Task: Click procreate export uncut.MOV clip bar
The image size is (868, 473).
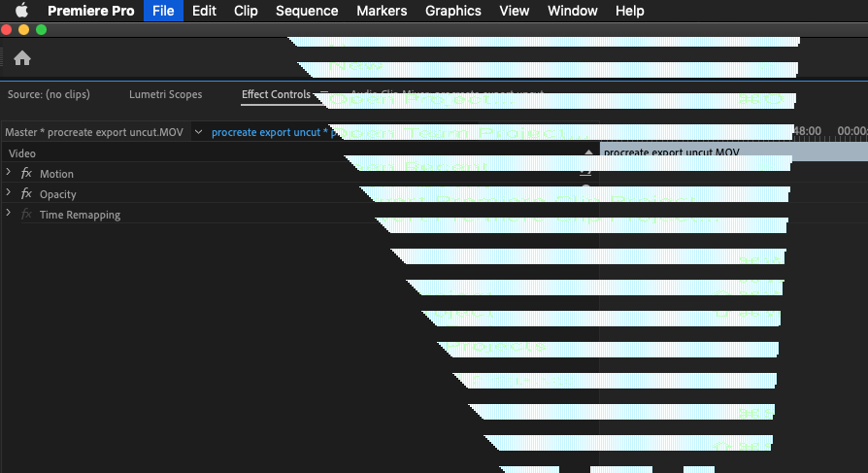Action: coord(734,152)
